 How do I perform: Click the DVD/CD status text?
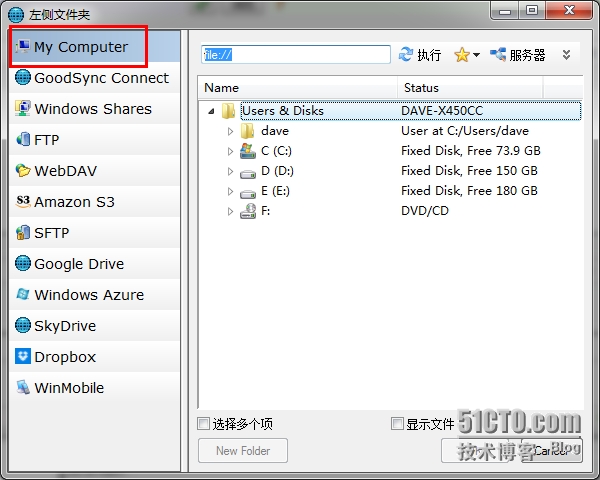425,211
